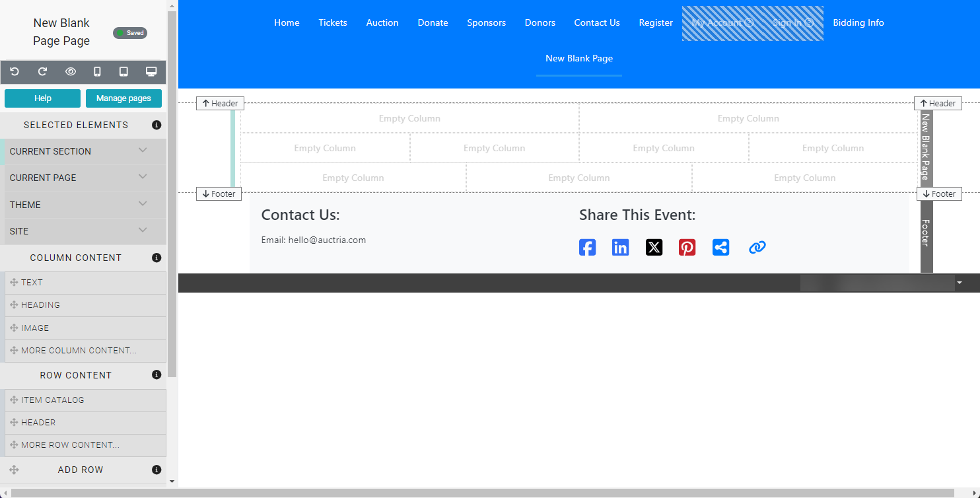Click the undo arrow icon
This screenshot has height=498, width=980.
point(15,71)
